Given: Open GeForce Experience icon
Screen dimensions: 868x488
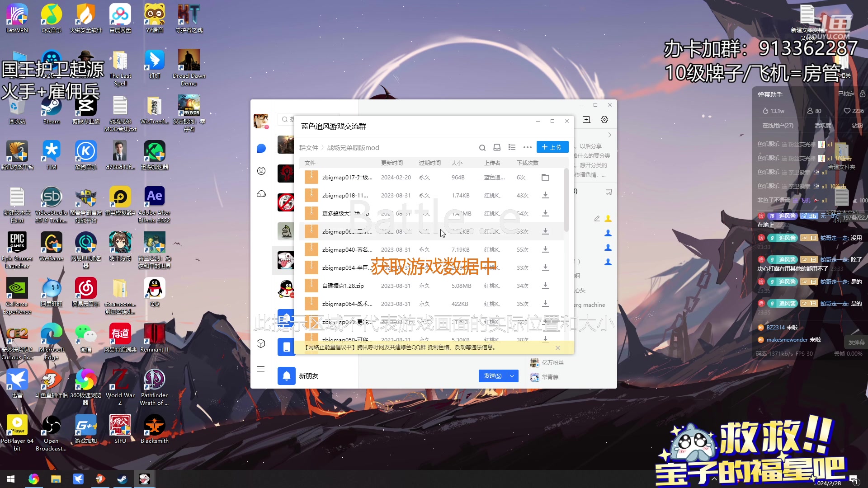Looking at the screenshot, I should pos(17,296).
